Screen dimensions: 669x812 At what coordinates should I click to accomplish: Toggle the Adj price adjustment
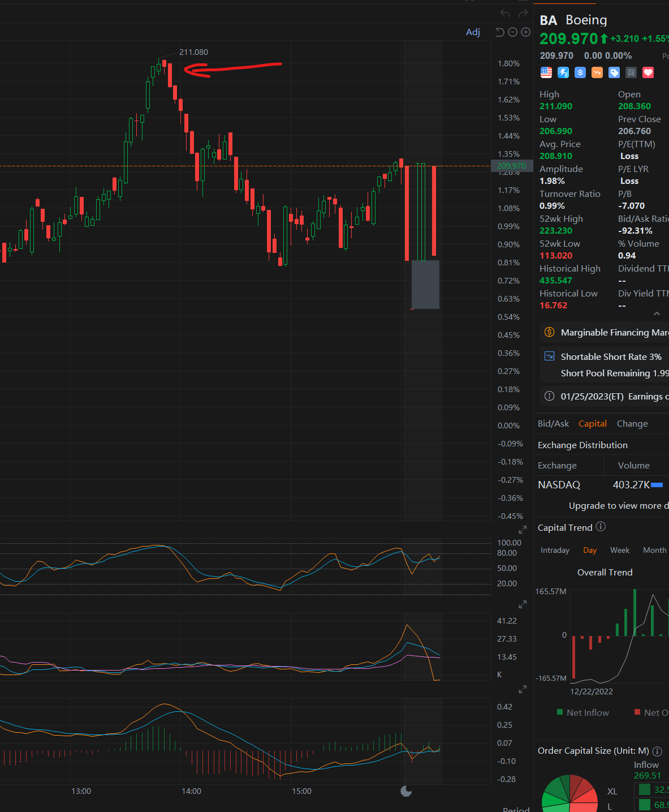[x=473, y=32]
